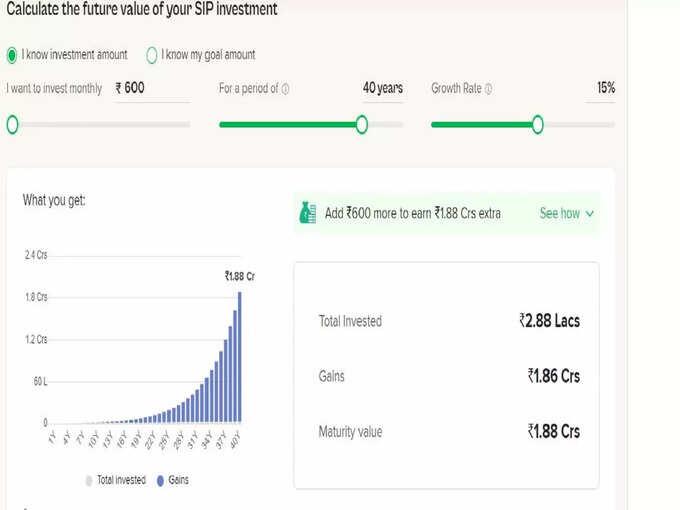
Task: Click the 15% growth rate value
Action: 605,88
